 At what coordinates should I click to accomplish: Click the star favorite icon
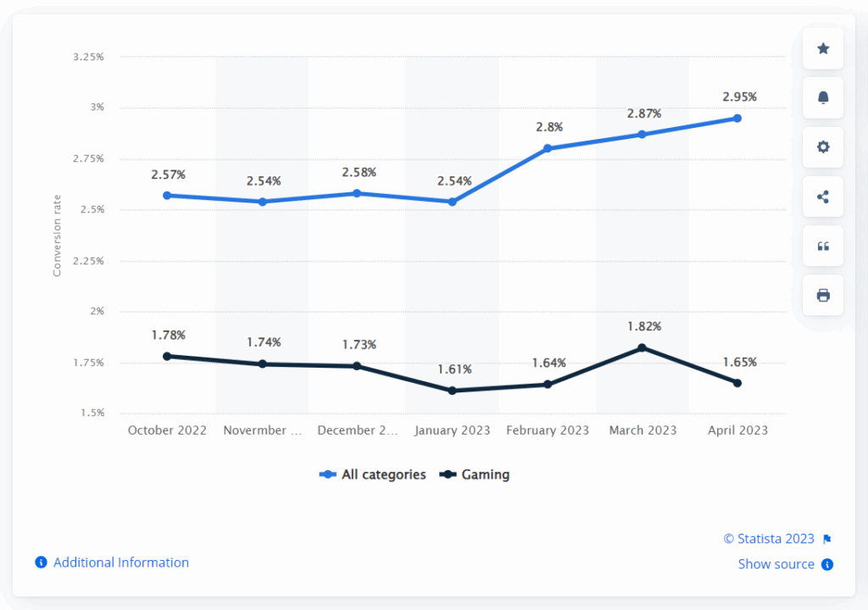click(x=822, y=48)
